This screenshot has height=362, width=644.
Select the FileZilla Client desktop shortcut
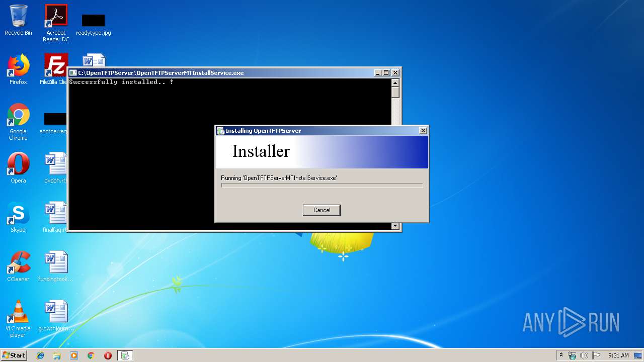(54, 69)
